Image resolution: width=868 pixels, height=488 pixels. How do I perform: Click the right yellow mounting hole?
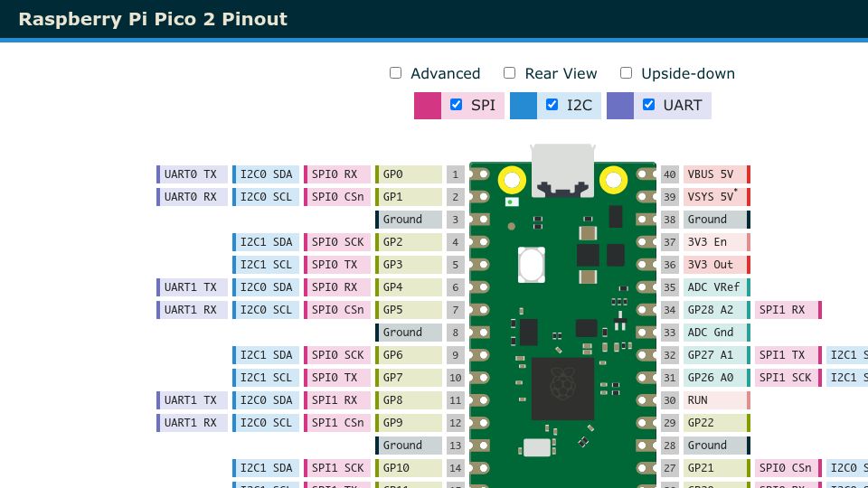613,180
